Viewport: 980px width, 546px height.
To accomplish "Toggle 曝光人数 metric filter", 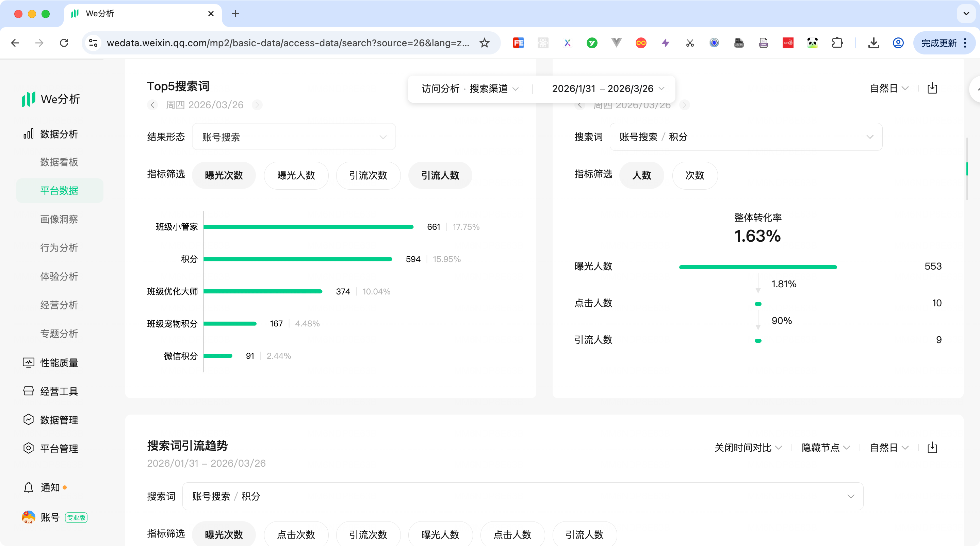I will [296, 175].
